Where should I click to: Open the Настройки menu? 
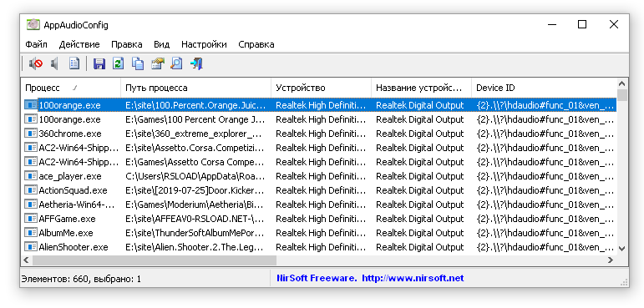[204, 44]
